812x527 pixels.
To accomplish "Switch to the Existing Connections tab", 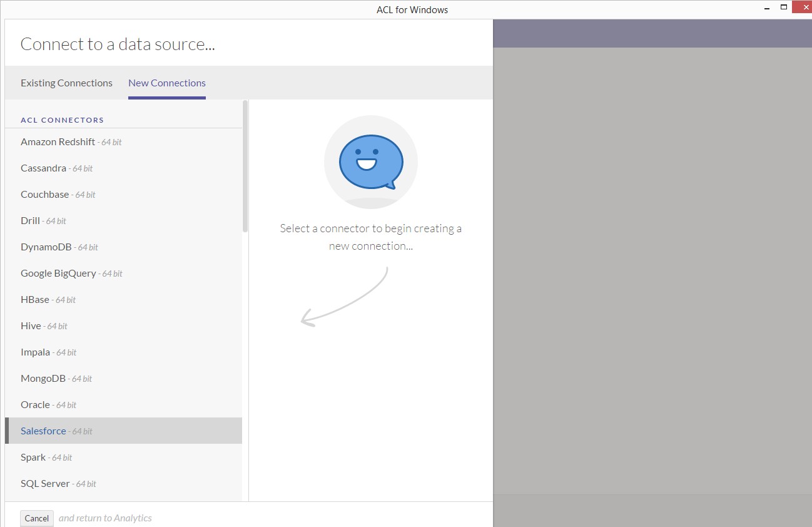I will point(66,83).
